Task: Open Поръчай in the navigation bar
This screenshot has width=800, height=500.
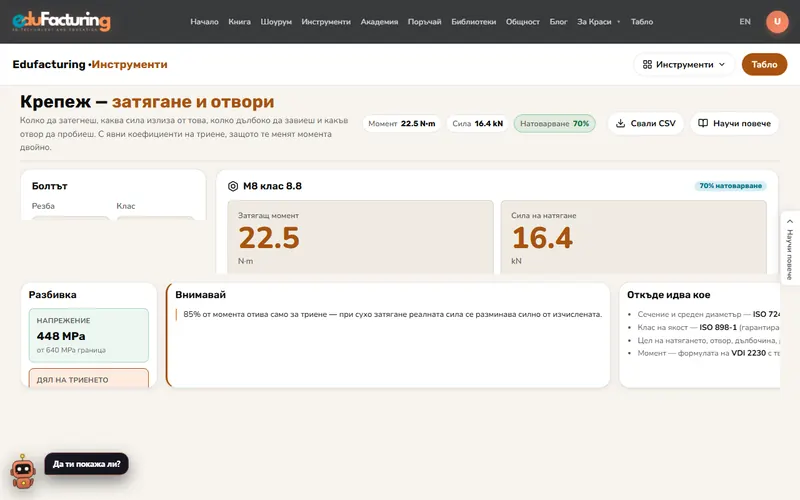Action: (424, 21)
